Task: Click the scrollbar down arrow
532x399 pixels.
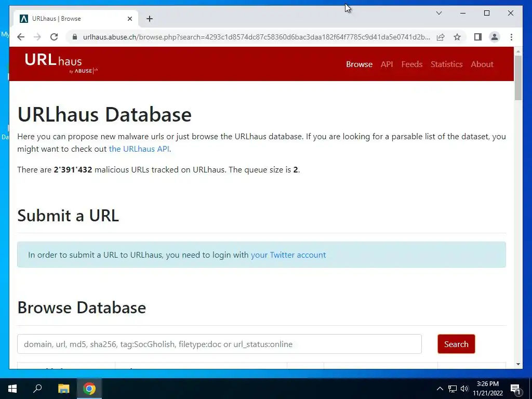Action: (x=518, y=364)
